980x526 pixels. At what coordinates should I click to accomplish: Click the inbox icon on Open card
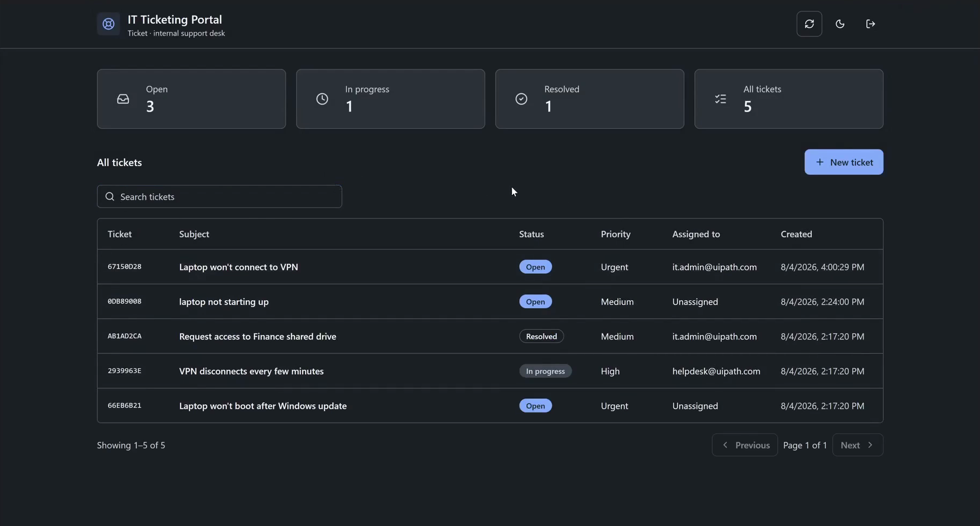(123, 99)
